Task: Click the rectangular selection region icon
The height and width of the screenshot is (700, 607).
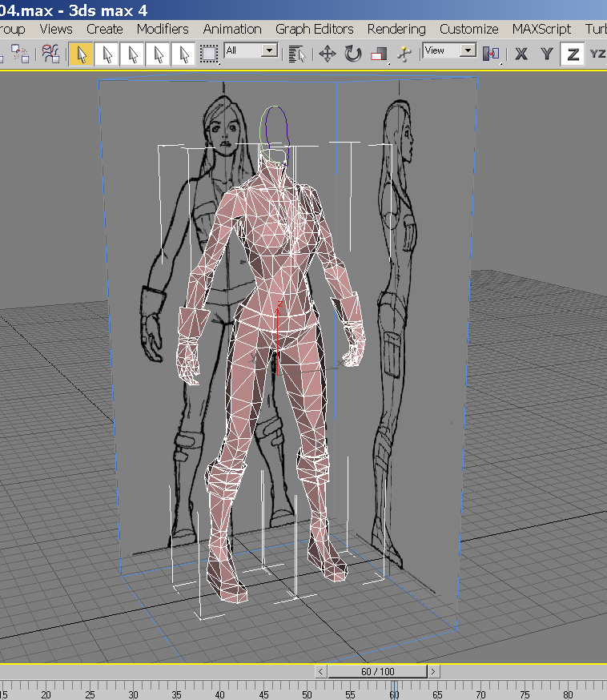Action: (209, 54)
